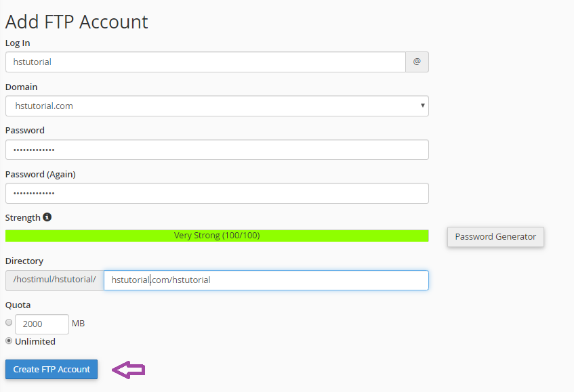Click the /hostimul/hstutorial/ directory prefix
The image size is (574, 392).
54,280
